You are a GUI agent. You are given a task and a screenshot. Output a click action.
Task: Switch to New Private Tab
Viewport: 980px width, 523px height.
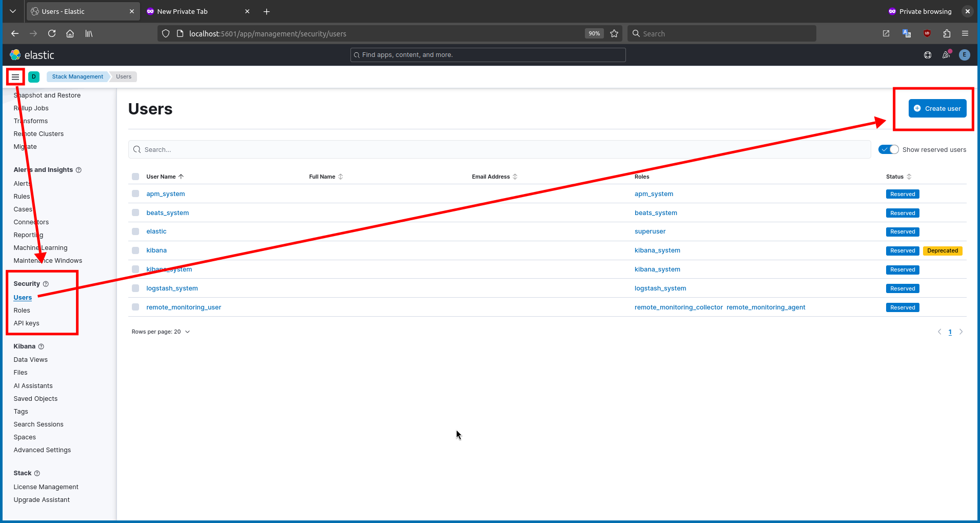(198, 11)
